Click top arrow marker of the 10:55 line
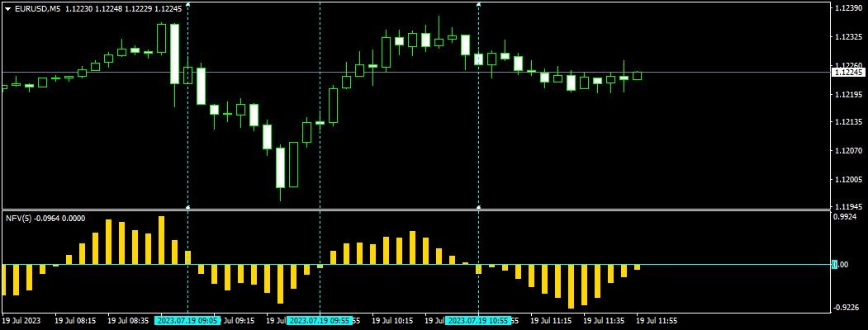 tap(479, 4)
